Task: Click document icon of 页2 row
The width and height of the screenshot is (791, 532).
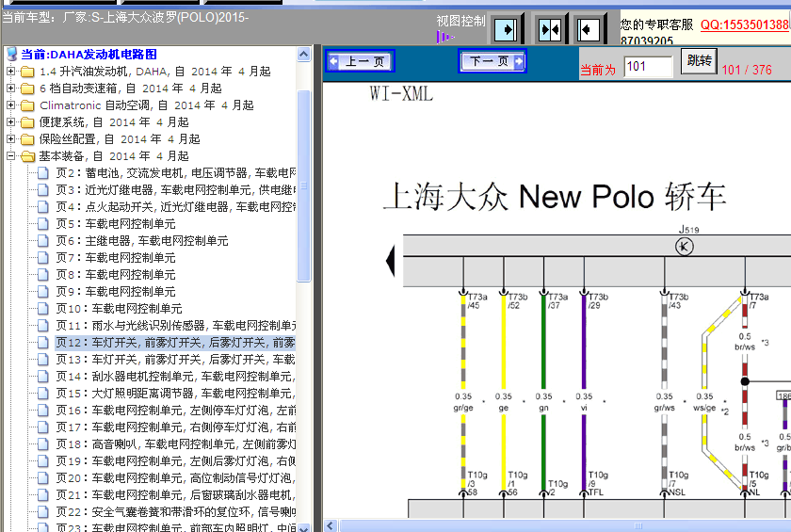Action: [x=43, y=173]
